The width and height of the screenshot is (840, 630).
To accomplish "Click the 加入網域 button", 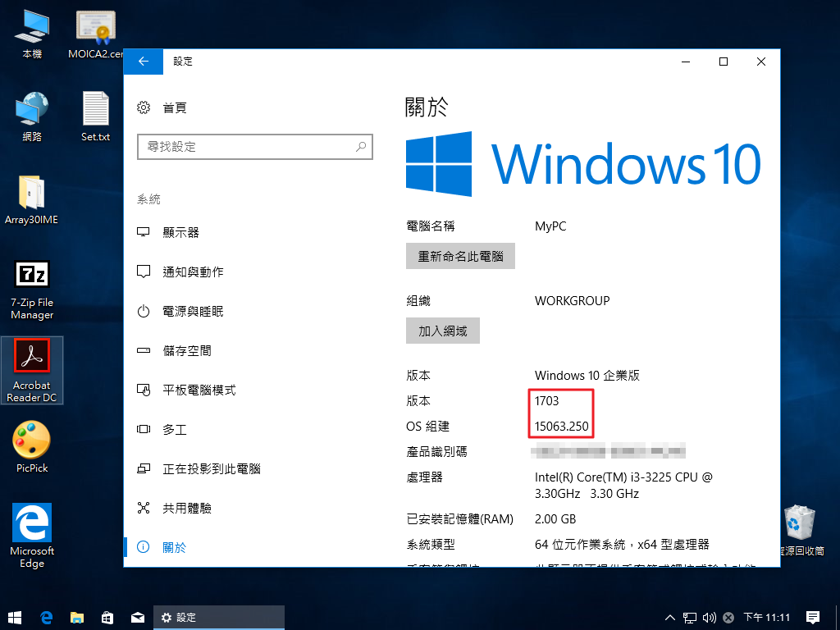I will pos(442,331).
